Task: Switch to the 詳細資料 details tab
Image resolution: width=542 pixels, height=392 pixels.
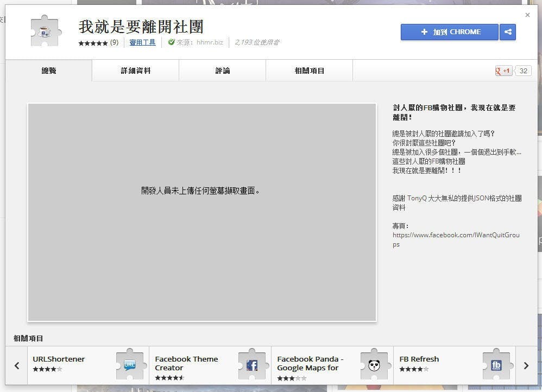Action: click(136, 71)
